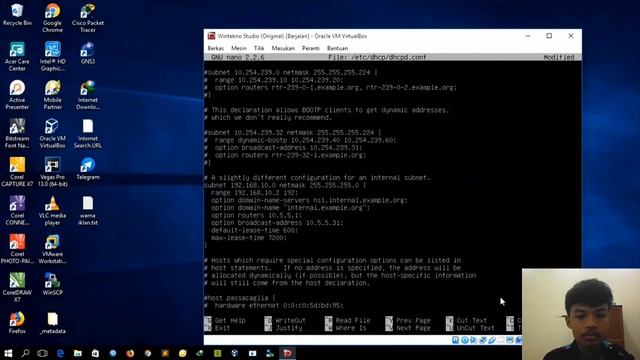
Task: Click the '#host passacaglia {' line
Action: pyautogui.click(x=240, y=298)
